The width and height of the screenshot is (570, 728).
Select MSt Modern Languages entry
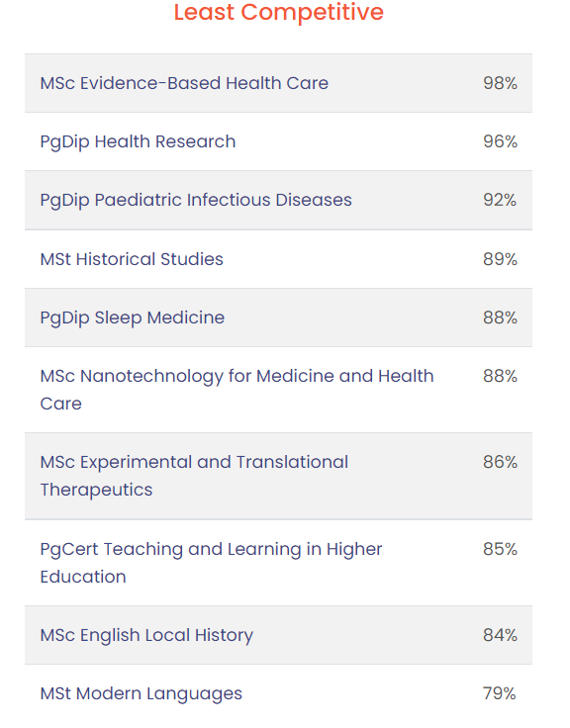click(142, 694)
